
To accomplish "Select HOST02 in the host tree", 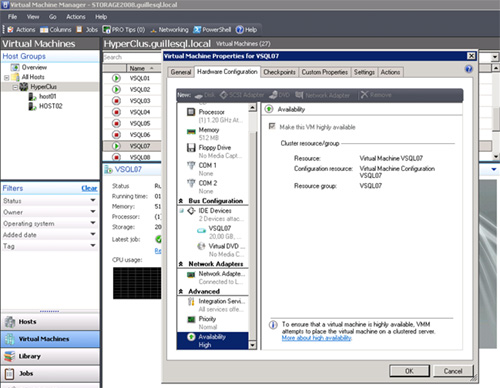I will pyautogui.click(x=51, y=106).
